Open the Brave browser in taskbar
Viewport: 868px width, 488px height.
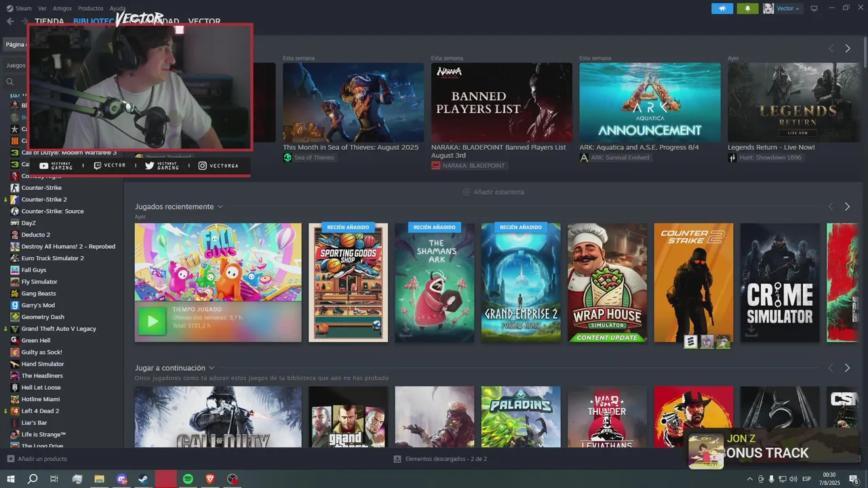click(211, 479)
